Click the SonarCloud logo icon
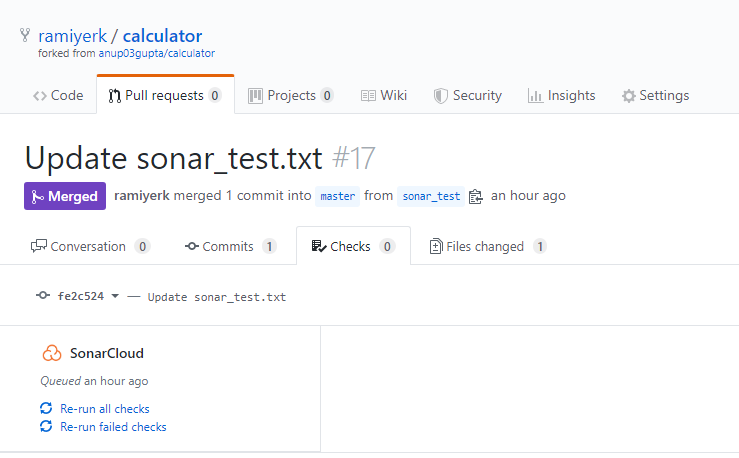 52,353
